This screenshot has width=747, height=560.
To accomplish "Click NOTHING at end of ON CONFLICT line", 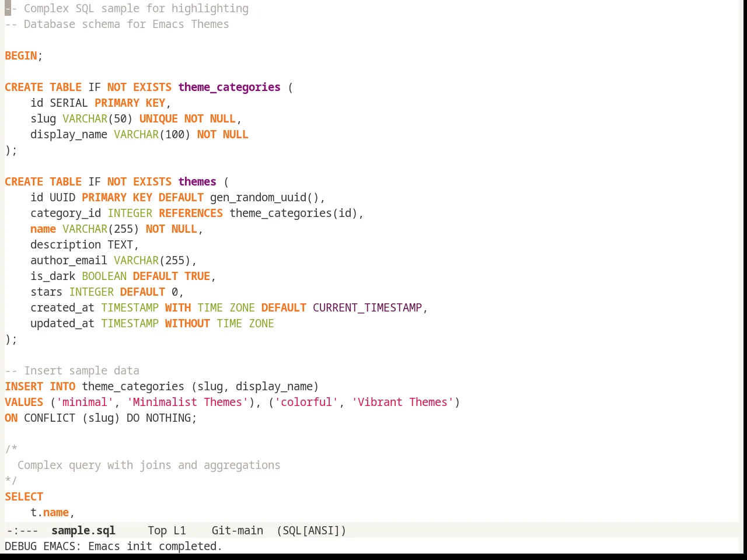I will coord(168,418).
